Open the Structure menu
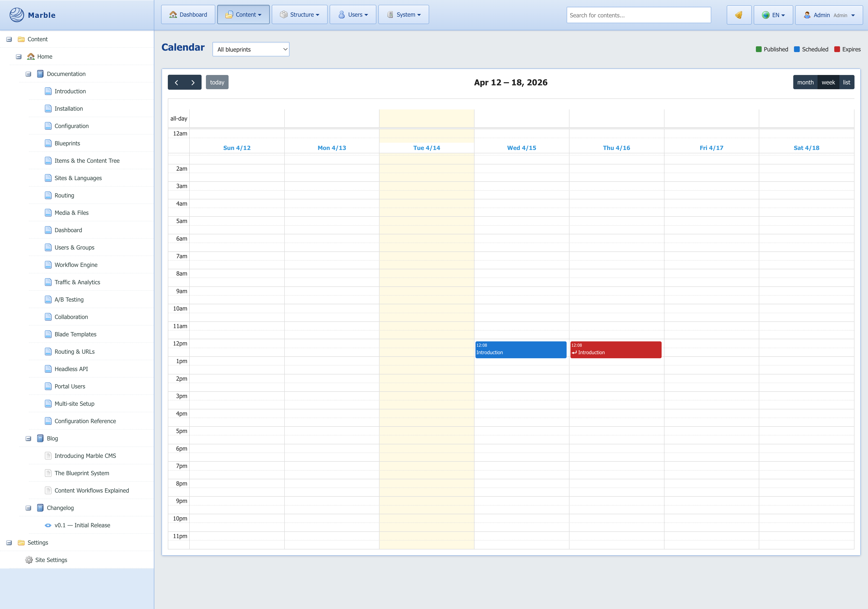Screen dimensions: 868x609 tap(299, 15)
